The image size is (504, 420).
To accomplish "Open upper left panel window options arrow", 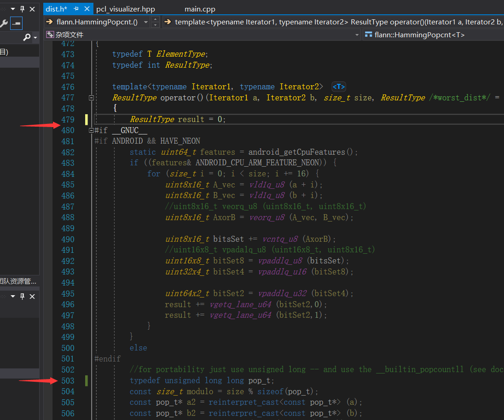I will pyautogui.click(x=12, y=9).
